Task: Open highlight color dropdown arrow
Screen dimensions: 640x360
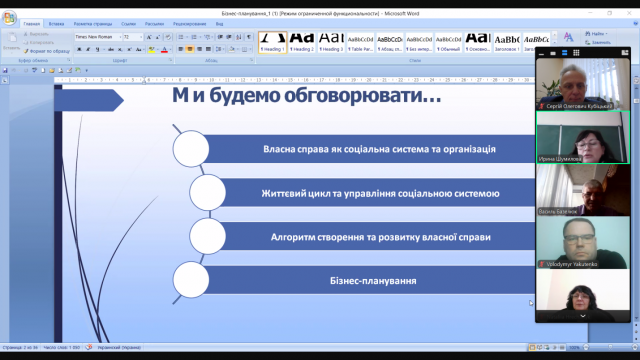Action: pyautogui.click(x=157, y=49)
